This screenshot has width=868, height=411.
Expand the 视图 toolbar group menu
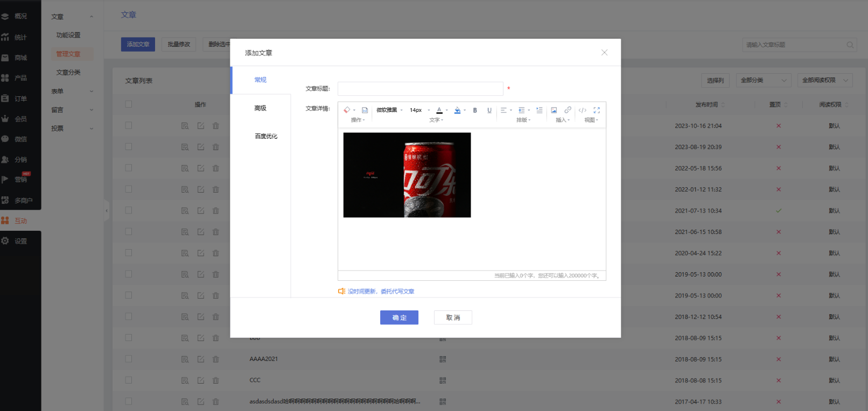pos(591,120)
